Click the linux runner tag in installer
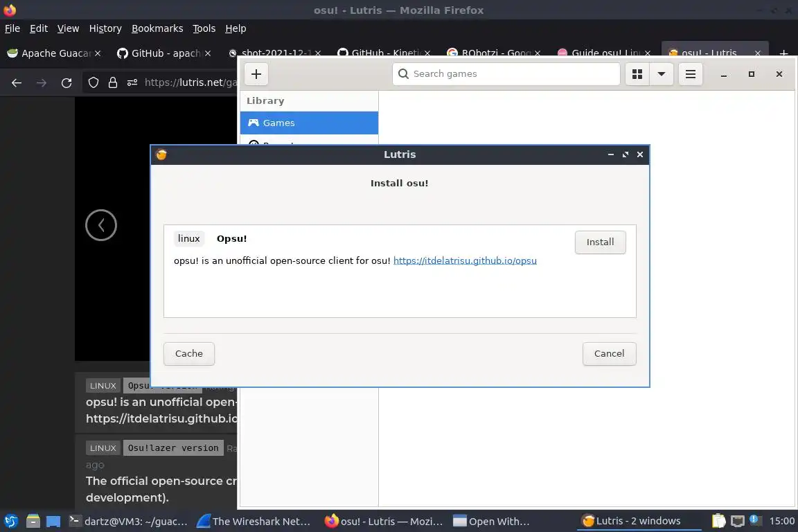Screen dimensions: 798x532 coord(189,239)
